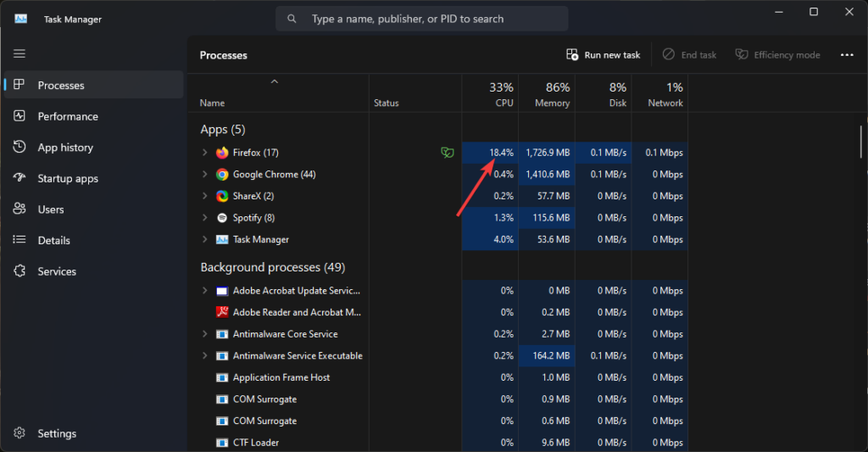Screen dimensions: 868x452
Task: Expand Adobe Acrobat Update Service row
Action: pos(205,290)
